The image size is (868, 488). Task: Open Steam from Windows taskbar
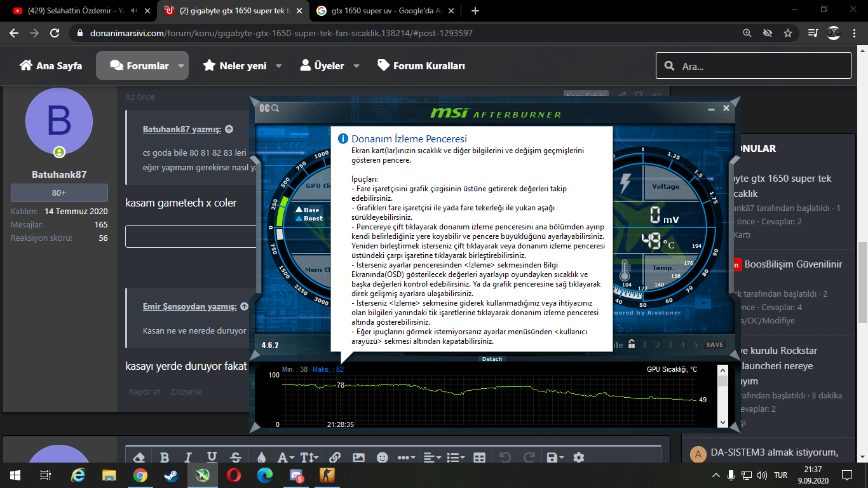coord(172,475)
